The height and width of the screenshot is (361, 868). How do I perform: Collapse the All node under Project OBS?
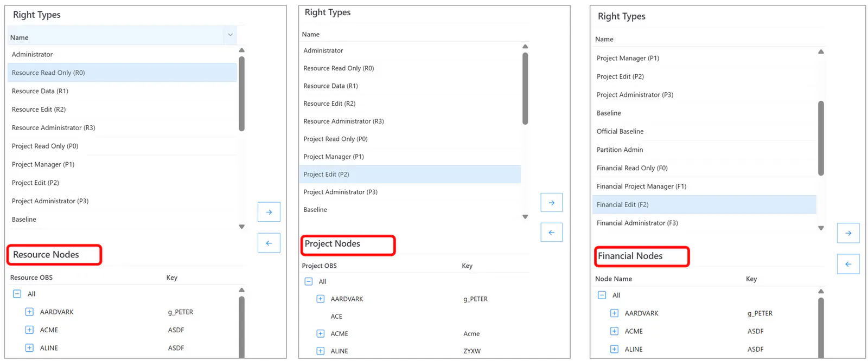click(x=309, y=281)
